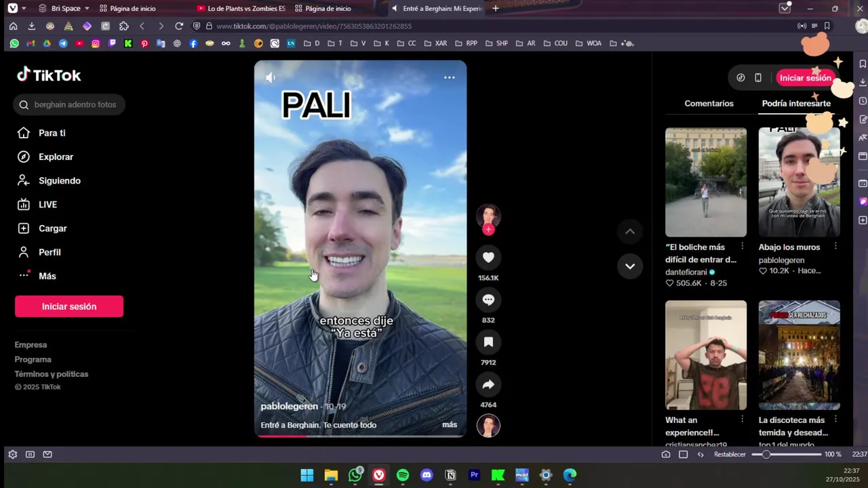The image size is (868, 488).
Task: Click the search field with berghain text
Action: tap(69, 104)
